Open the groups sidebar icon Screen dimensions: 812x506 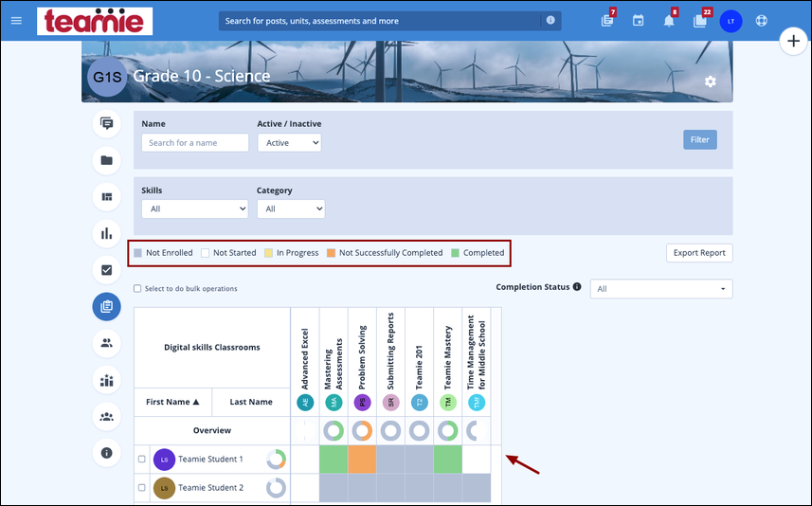(x=107, y=416)
